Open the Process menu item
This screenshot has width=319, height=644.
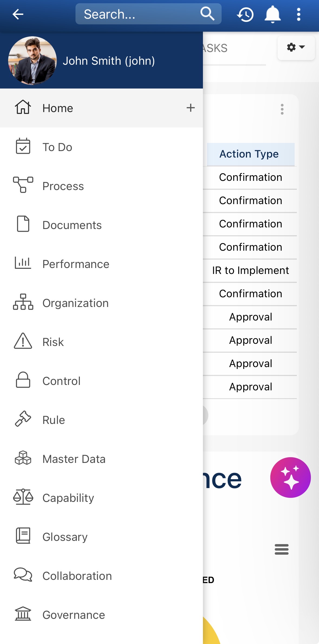click(x=63, y=186)
